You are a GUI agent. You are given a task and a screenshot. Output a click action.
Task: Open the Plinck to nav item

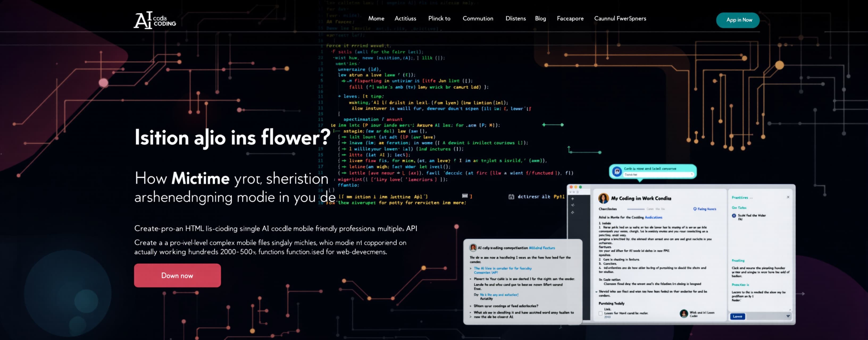coord(439,19)
